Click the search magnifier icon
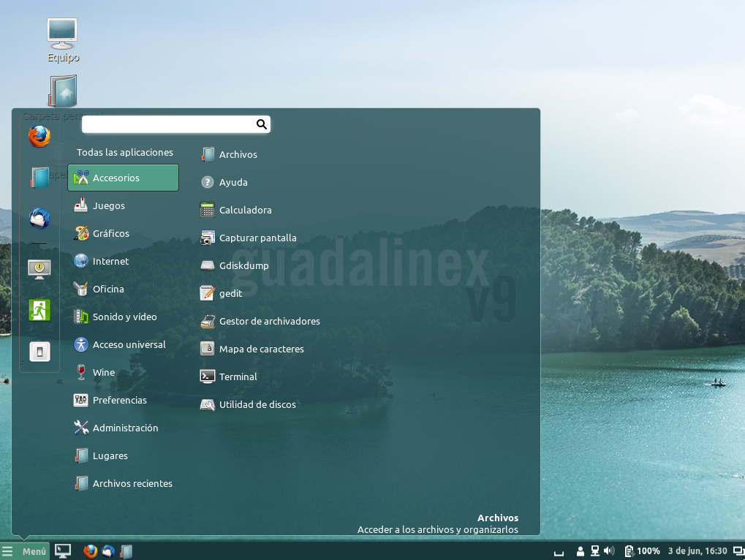Screen dimensions: 745x560 pyautogui.click(x=261, y=124)
